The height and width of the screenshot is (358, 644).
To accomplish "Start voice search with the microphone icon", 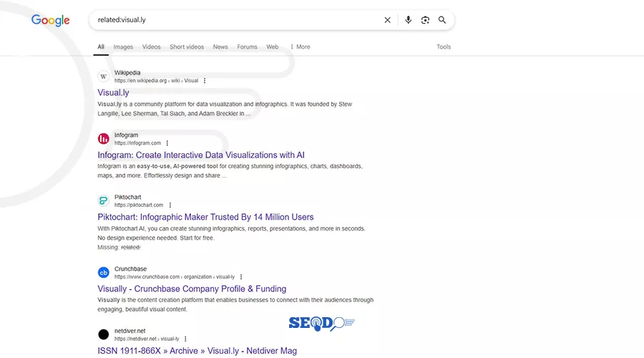I will click(x=408, y=20).
